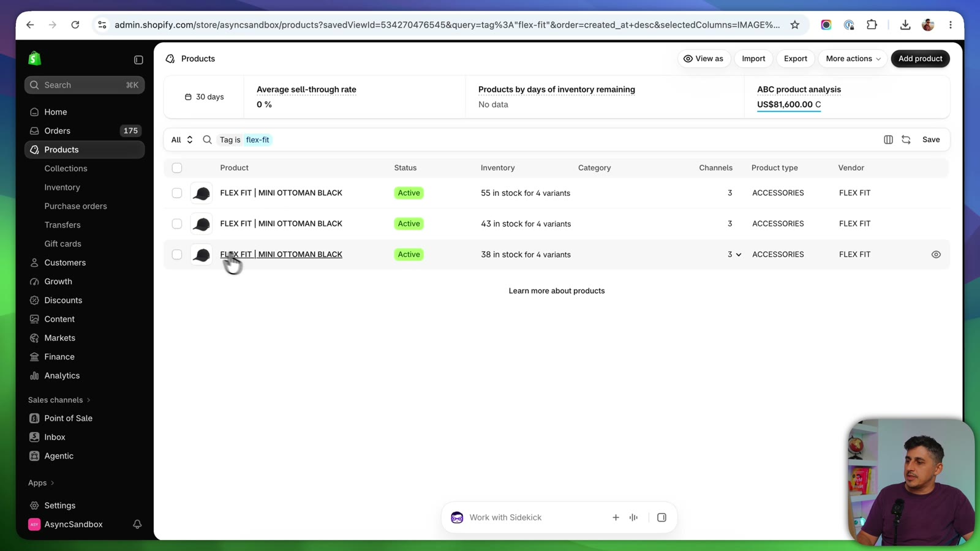Image resolution: width=980 pixels, height=551 pixels.
Task: Expand channels dropdown on the 38 in stock row
Action: [x=738, y=255]
